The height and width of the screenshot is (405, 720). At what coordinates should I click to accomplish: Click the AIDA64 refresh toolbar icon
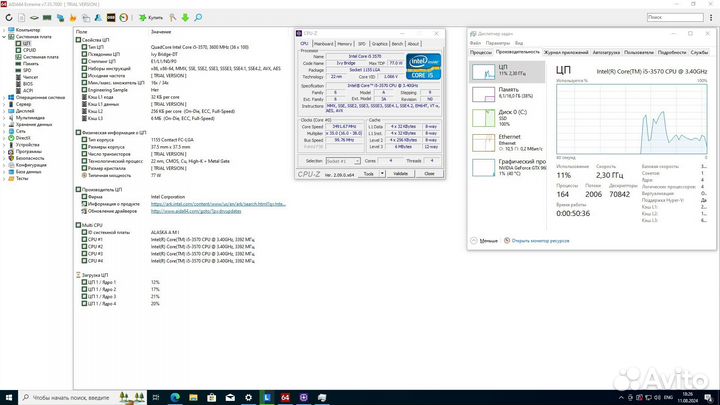click(9, 17)
